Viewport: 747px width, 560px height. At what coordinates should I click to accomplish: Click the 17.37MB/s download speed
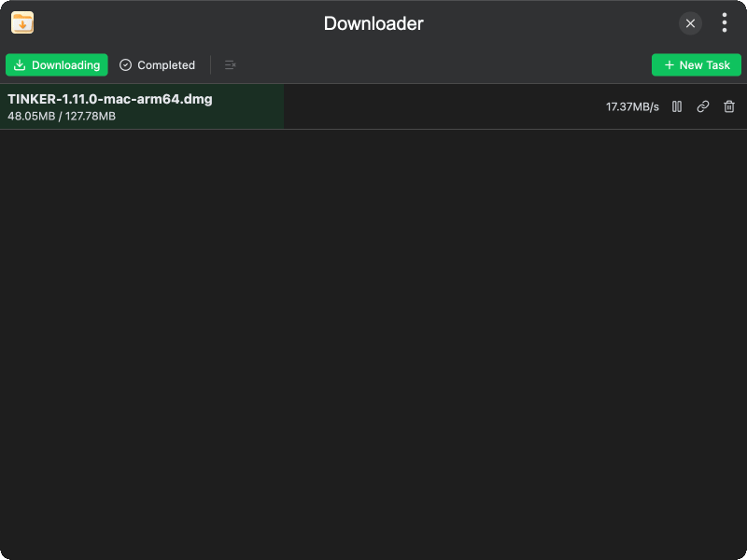[x=632, y=106]
